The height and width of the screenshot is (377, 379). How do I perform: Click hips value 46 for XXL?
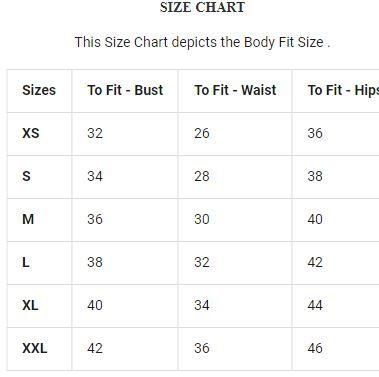(315, 348)
